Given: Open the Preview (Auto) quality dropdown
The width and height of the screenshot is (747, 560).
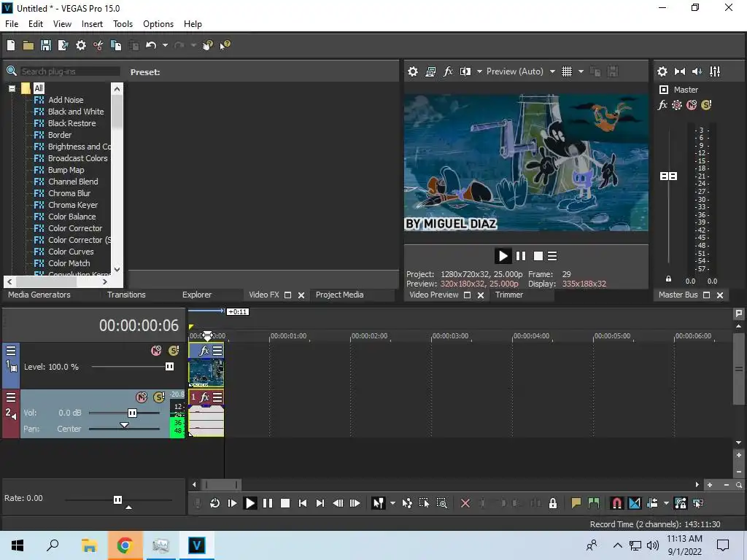Looking at the screenshot, I should pyautogui.click(x=552, y=71).
